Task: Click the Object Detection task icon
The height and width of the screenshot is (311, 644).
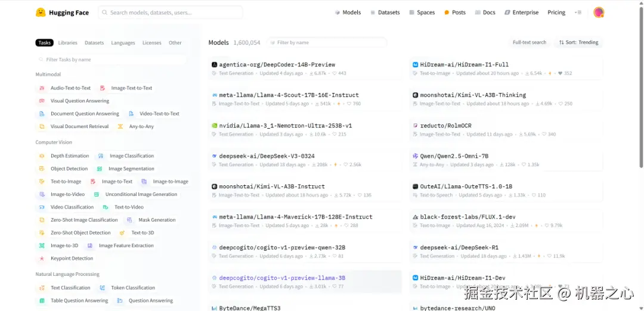Action: pyautogui.click(x=42, y=169)
